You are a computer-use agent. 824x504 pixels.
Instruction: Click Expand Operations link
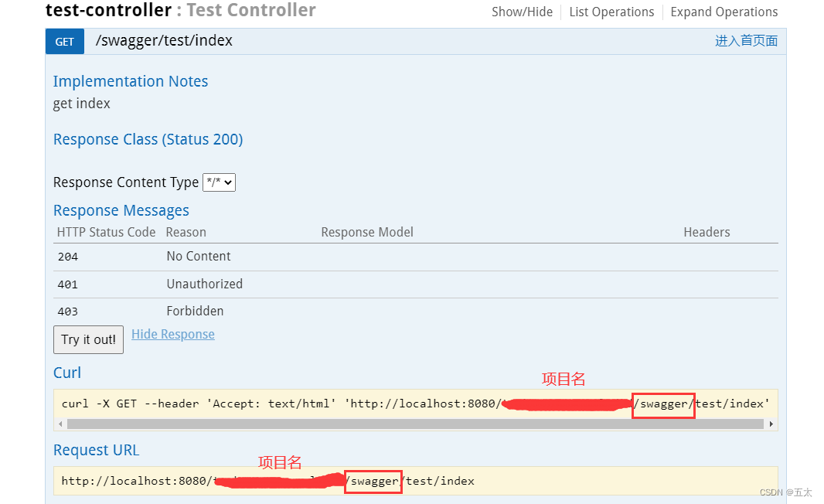pyautogui.click(x=724, y=12)
